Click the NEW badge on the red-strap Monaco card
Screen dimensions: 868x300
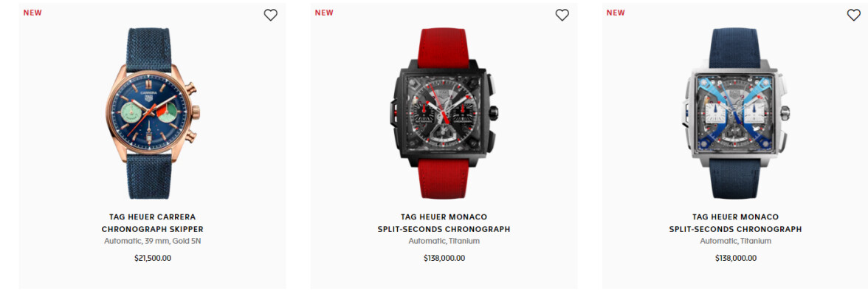click(325, 13)
